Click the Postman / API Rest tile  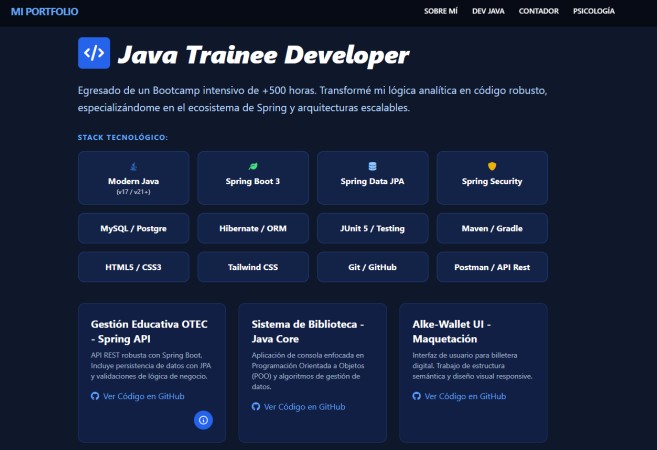coord(492,267)
